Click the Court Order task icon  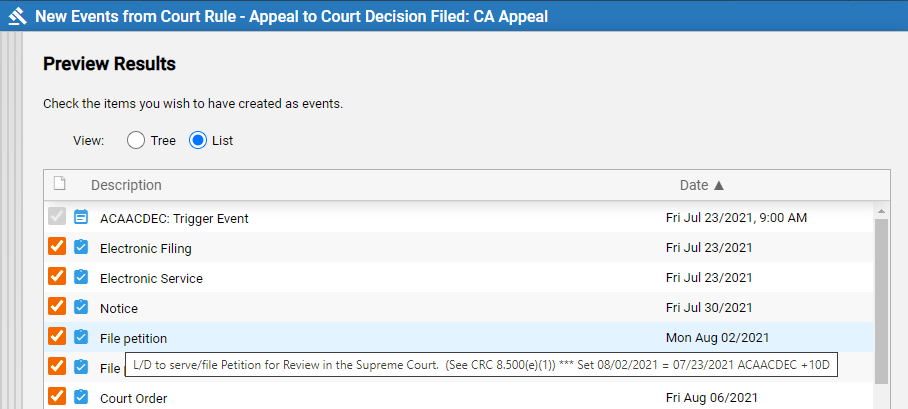coord(81,397)
